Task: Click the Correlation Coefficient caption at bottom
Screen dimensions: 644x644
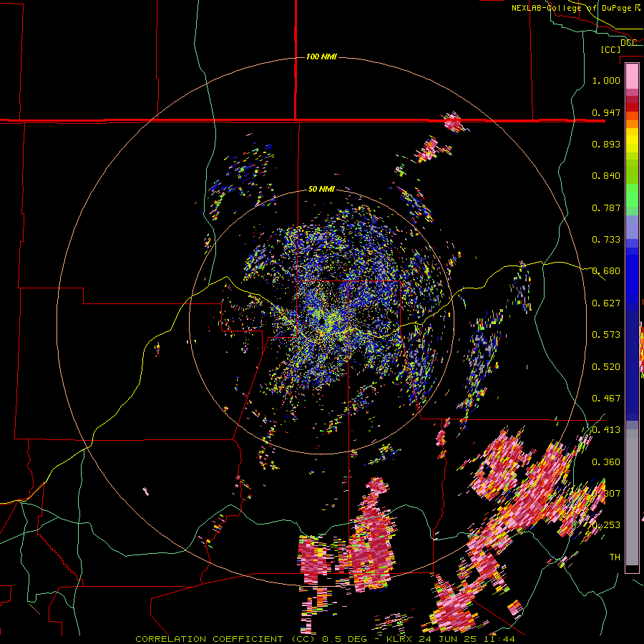Action: click(x=325, y=639)
